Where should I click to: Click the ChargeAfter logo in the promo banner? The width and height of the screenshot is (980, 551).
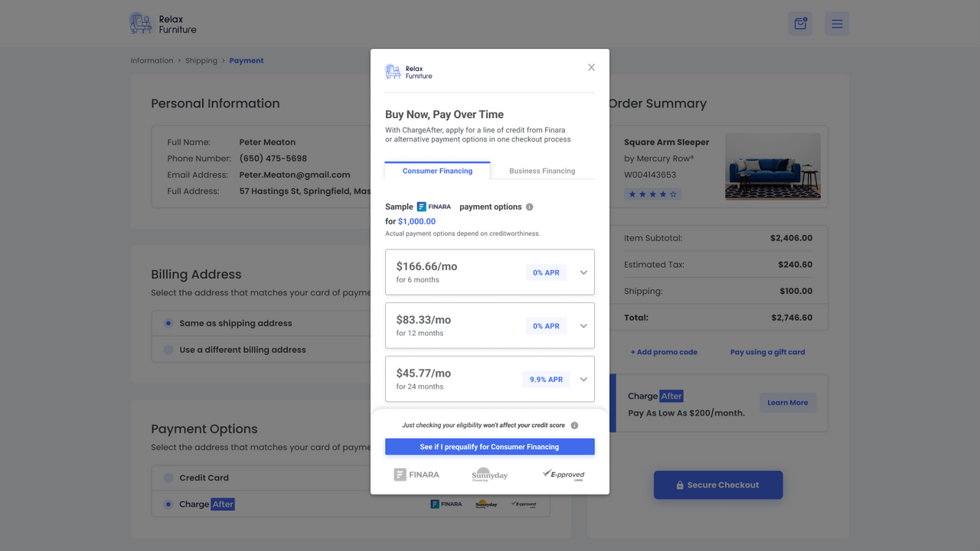click(655, 396)
